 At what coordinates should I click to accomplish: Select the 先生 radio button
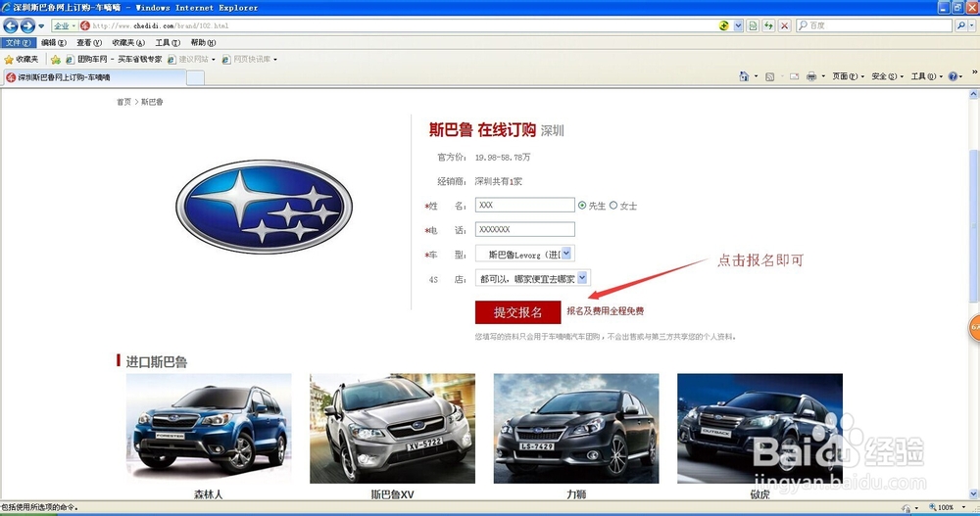582,205
